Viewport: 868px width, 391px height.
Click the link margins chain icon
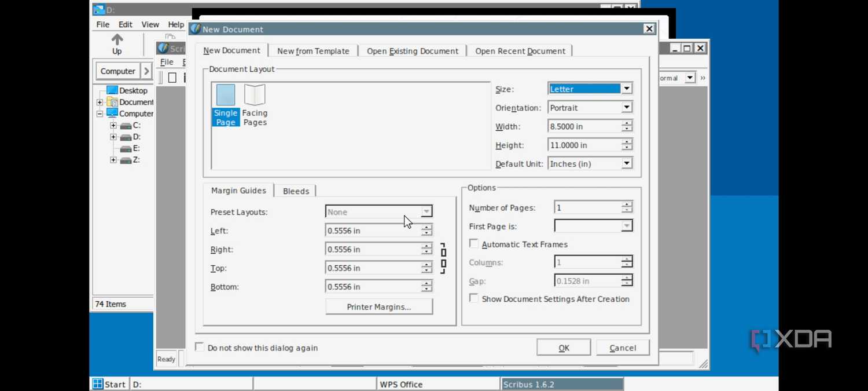(x=443, y=258)
